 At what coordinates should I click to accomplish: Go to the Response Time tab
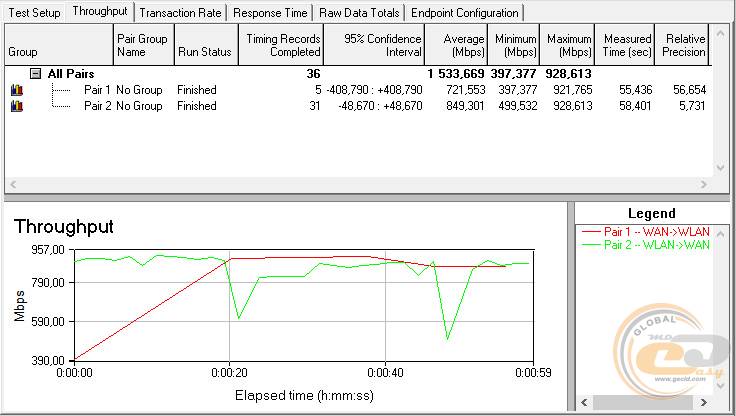270,13
